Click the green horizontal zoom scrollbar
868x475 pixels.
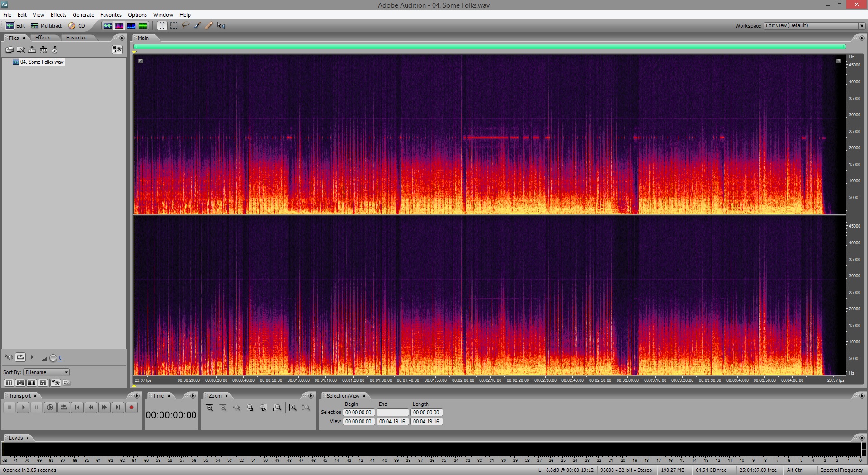(x=490, y=47)
